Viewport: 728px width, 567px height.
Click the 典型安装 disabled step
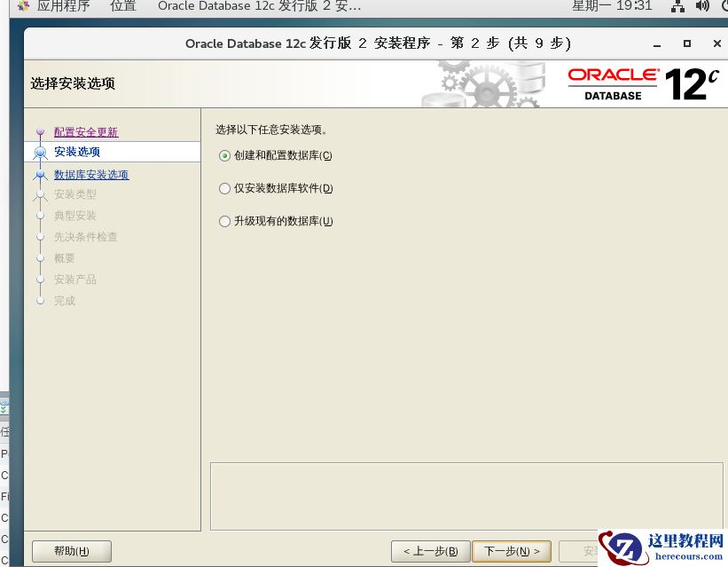pos(75,216)
